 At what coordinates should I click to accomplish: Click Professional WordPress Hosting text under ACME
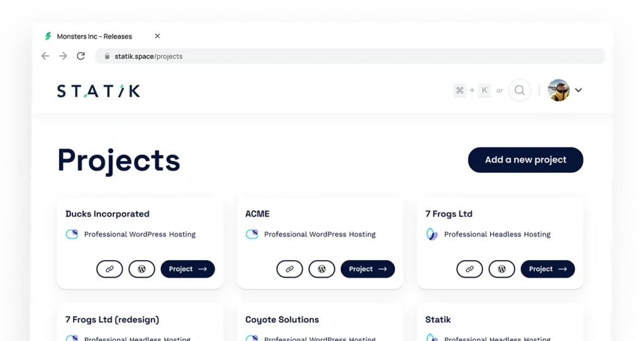tap(319, 234)
